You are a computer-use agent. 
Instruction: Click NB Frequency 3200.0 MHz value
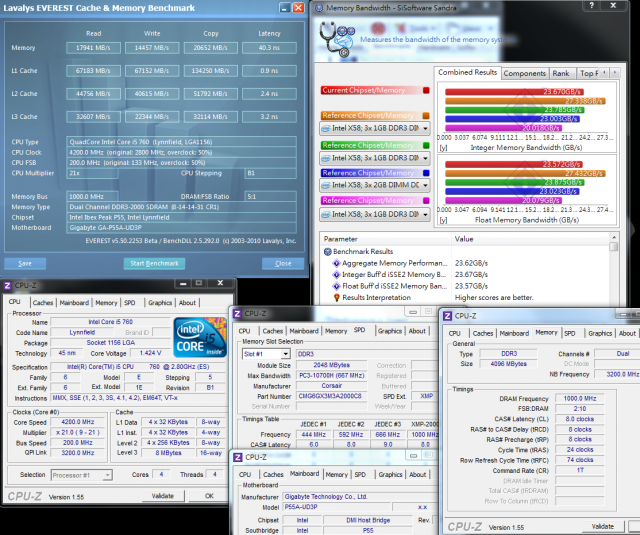pos(617,374)
